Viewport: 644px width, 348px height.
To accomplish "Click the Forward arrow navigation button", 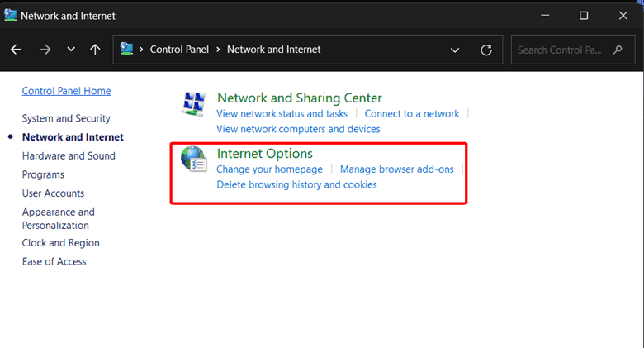I will point(45,50).
